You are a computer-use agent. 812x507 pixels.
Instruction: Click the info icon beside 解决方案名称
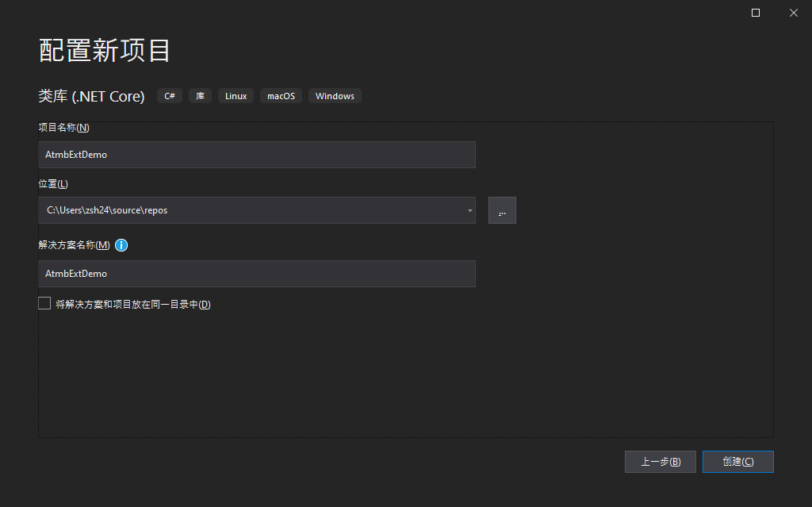[x=121, y=245]
